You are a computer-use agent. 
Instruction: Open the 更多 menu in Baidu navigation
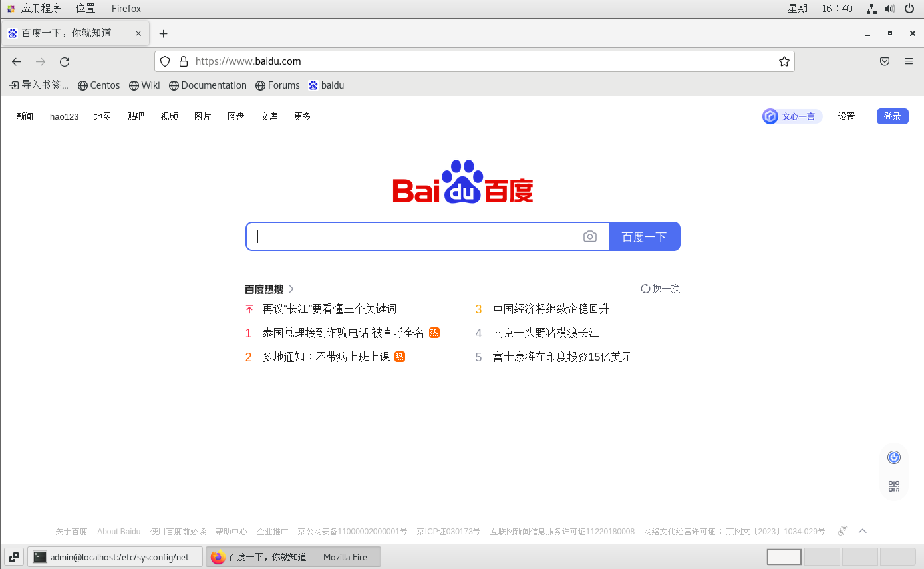coord(302,116)
